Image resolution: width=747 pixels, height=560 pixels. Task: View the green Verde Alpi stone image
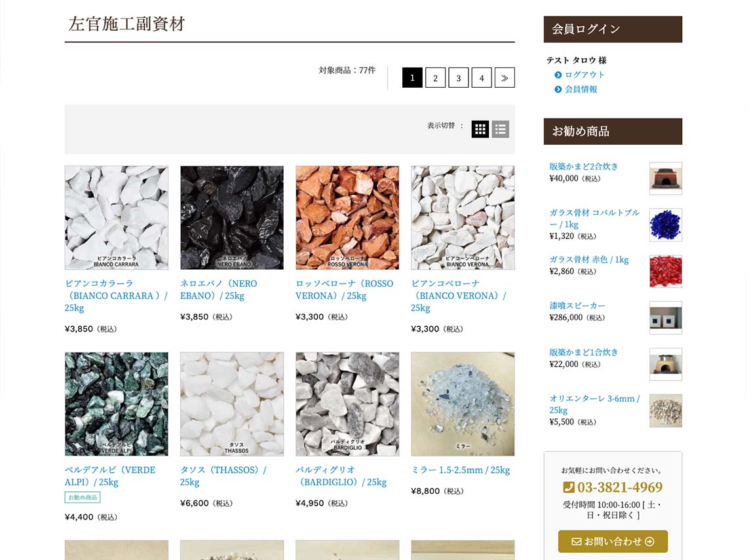pyautogui.click(x=117, y=404)
